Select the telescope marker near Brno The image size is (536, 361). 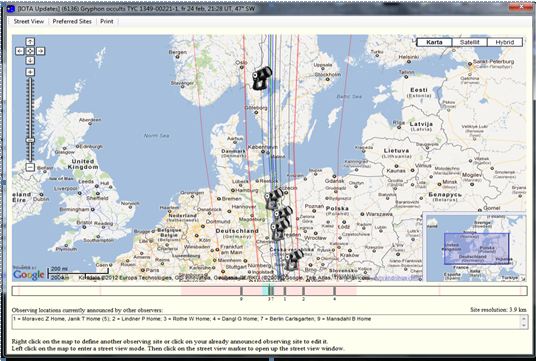pyautogui.click(x=293, y=260)
